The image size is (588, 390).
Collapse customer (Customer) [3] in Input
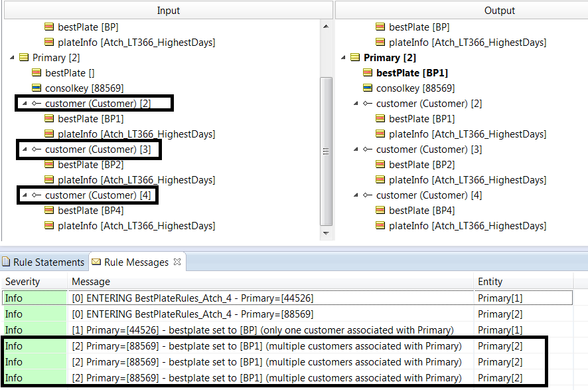(x=25, y=149)
